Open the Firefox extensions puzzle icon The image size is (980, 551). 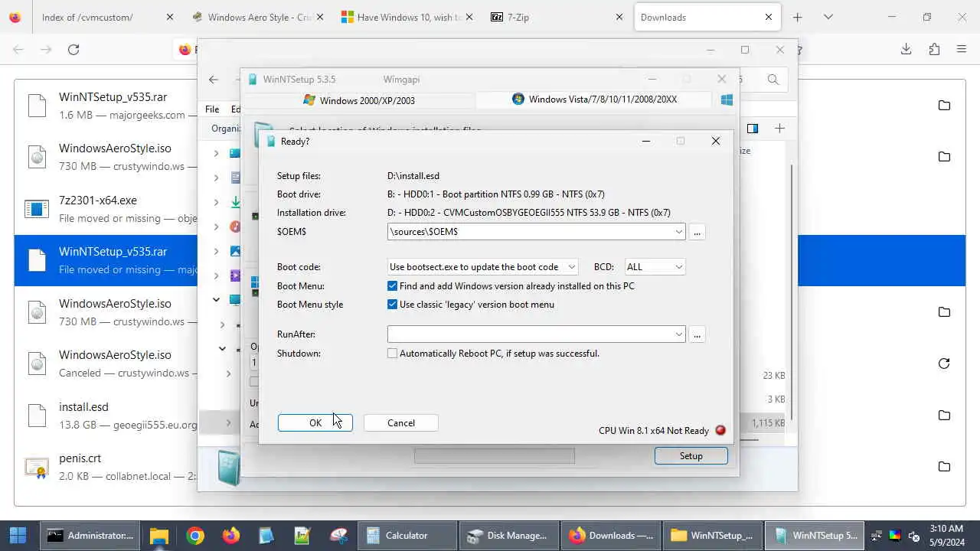click(x=934, y=49)
